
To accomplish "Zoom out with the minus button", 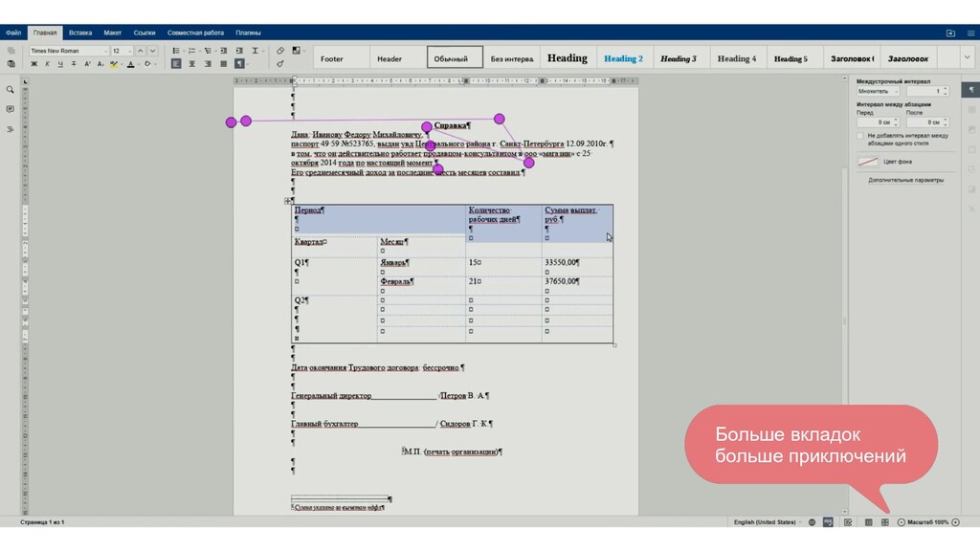I will click(x=902, y=522).
